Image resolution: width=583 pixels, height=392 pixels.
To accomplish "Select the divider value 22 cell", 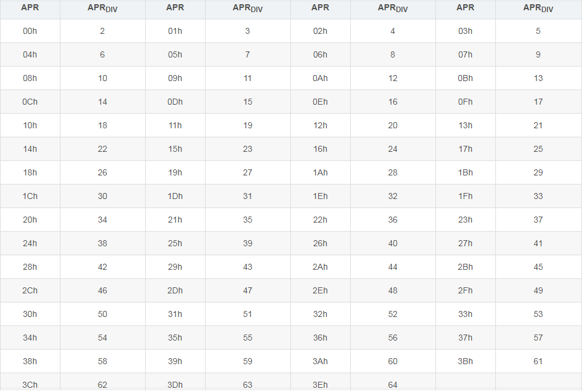I will (102, 149).
